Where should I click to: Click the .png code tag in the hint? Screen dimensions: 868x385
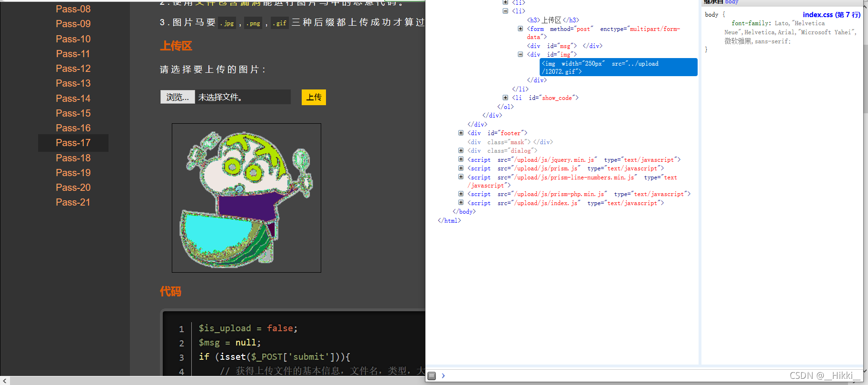254,23
